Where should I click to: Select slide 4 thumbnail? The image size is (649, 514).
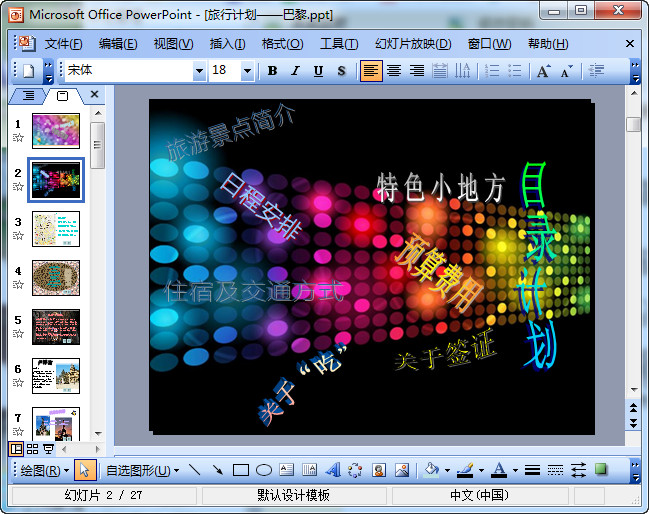click(56, 278)
